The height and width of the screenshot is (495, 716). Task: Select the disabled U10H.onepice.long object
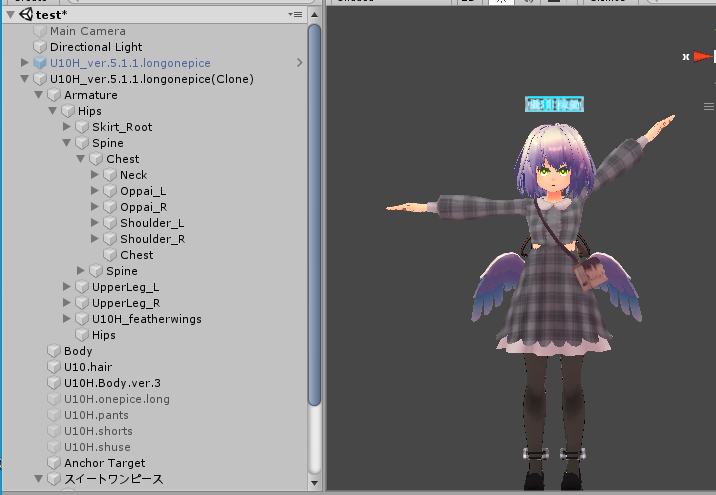[x=116, y=399]
